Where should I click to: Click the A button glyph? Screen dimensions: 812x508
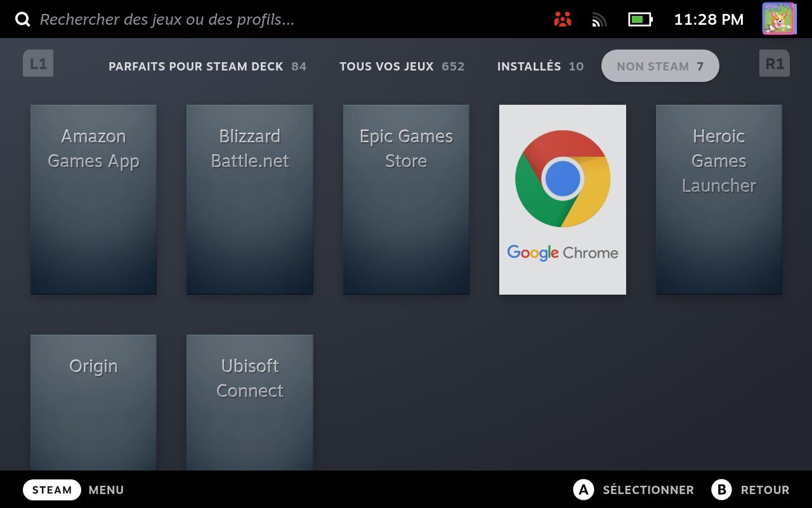pos(583,490)
